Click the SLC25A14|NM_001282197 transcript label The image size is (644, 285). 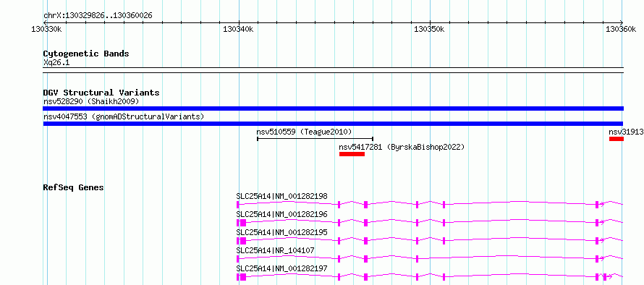point(281,268)
